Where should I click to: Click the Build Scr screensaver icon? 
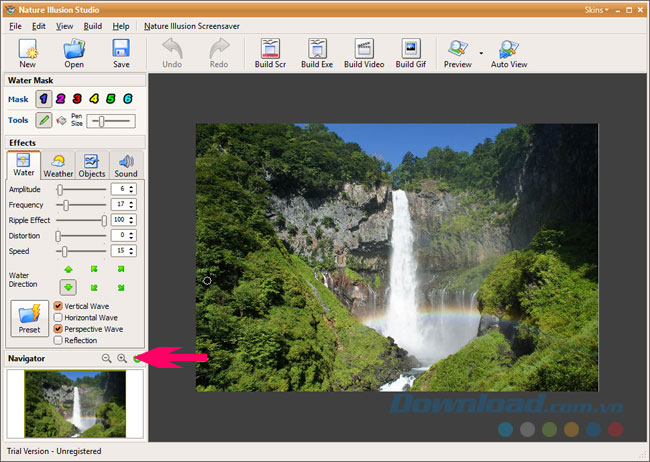coord(268,53)
